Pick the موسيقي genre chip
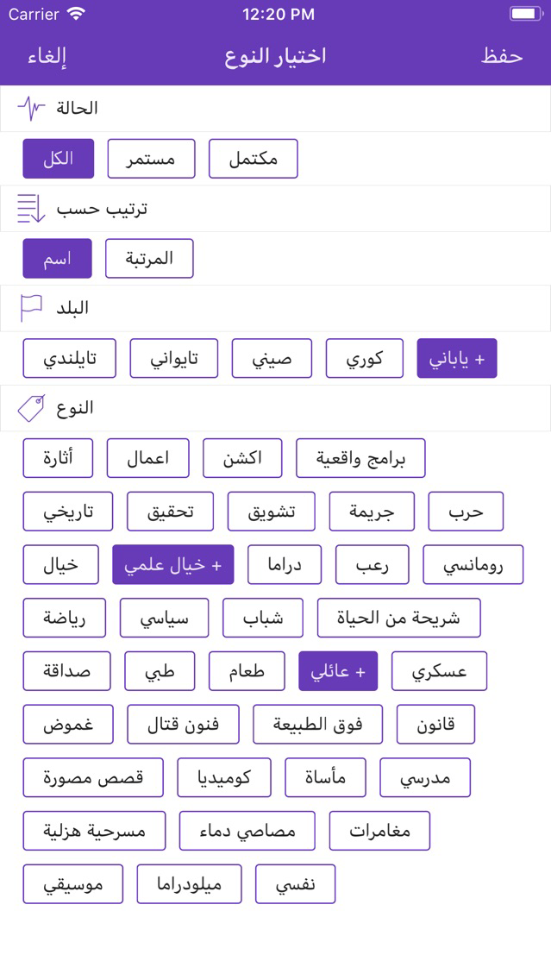 coord(73,883)
